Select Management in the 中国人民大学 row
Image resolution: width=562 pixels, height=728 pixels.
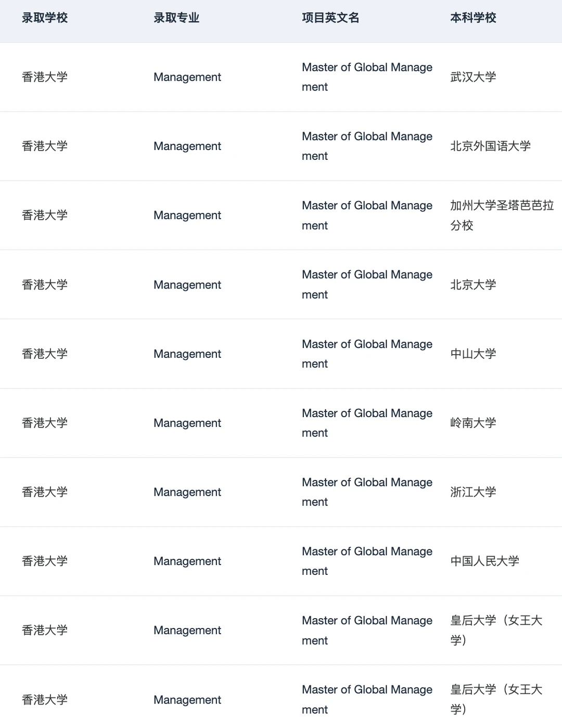point(187,561)
